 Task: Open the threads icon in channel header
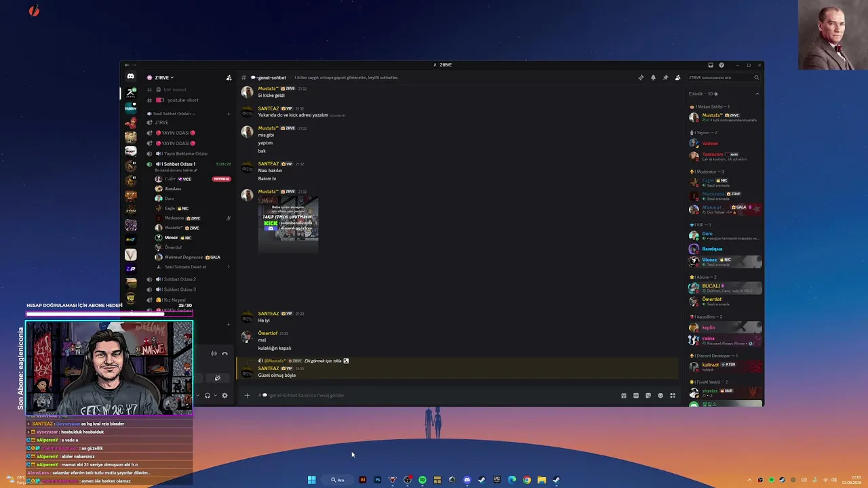641,77
